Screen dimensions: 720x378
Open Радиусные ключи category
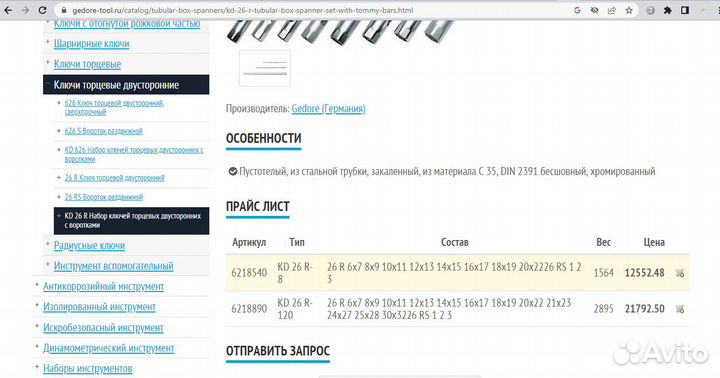(89, 246)
